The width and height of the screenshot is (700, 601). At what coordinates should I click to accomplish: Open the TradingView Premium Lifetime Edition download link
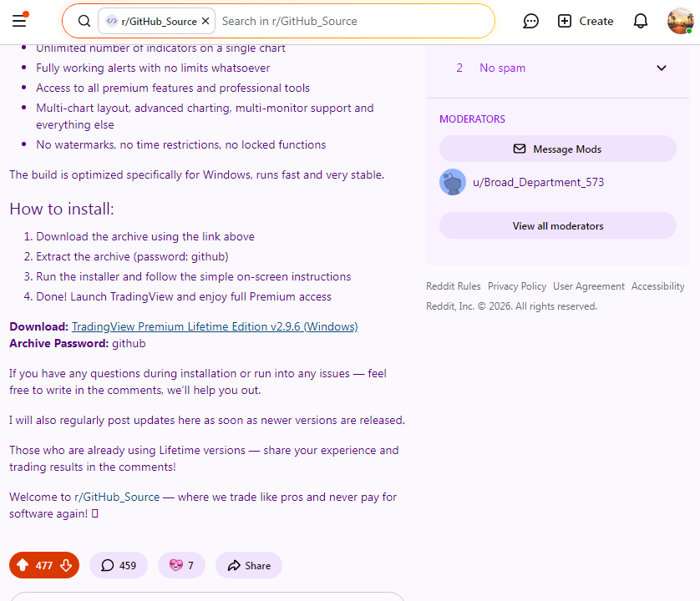pyautogui.click(x=215, y=326)
